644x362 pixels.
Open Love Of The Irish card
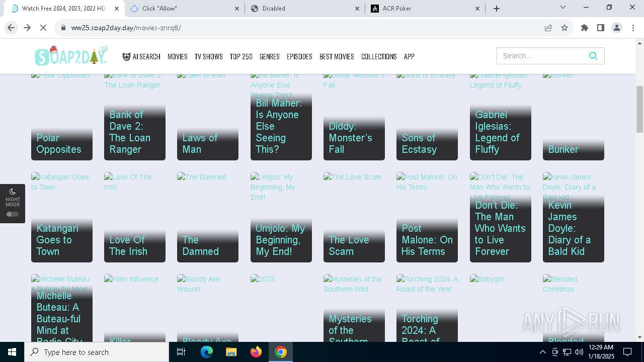[135, 217]
